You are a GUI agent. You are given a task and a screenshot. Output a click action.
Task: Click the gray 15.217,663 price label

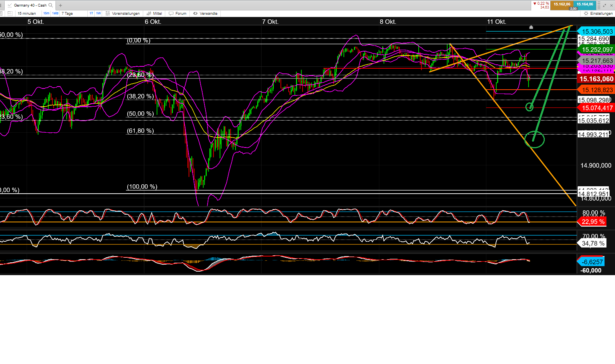click(597, 61)
